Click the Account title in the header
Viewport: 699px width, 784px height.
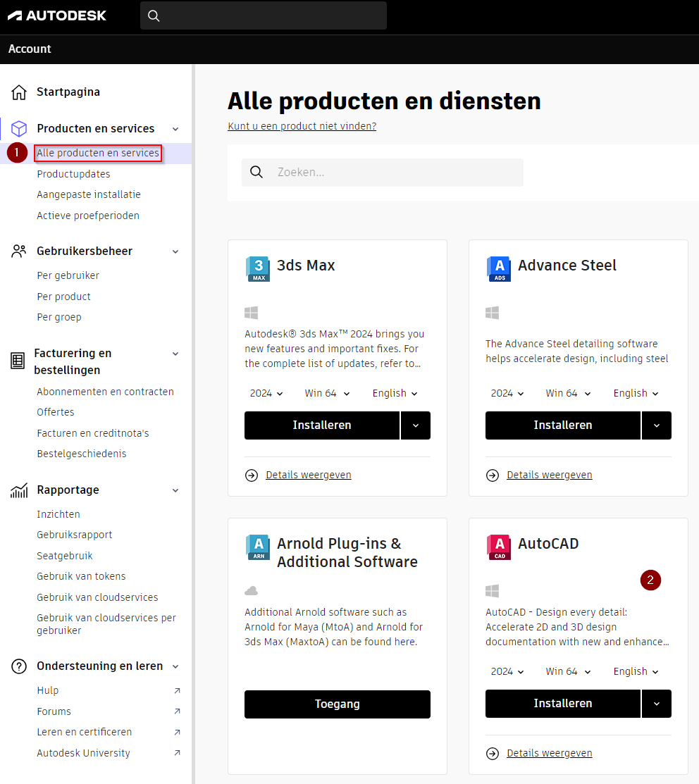(x=30, y=49)
